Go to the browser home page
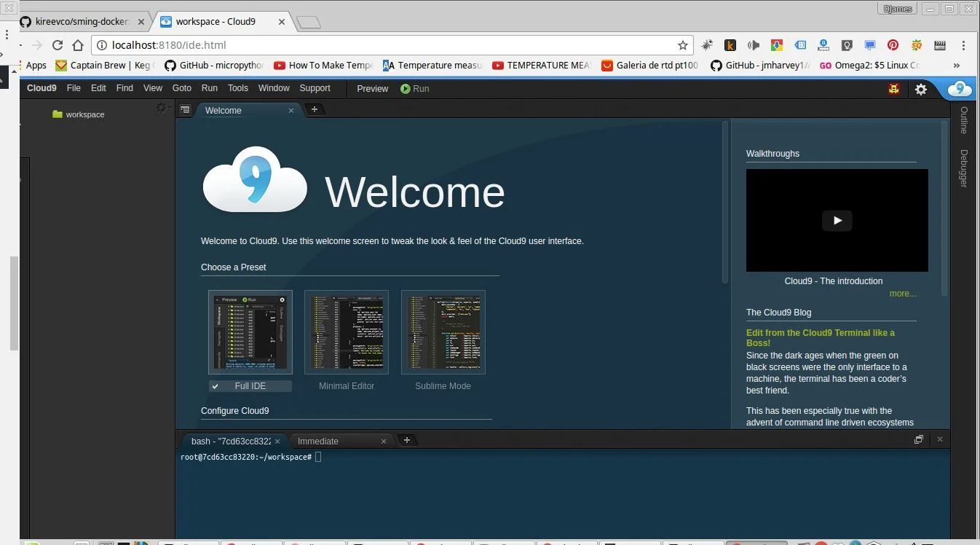The image size is (980, 545). (x=78, y=45)
